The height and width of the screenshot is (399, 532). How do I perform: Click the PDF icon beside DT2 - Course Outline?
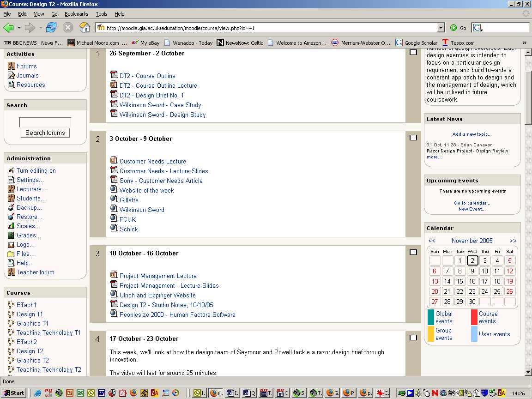point(114,75)
